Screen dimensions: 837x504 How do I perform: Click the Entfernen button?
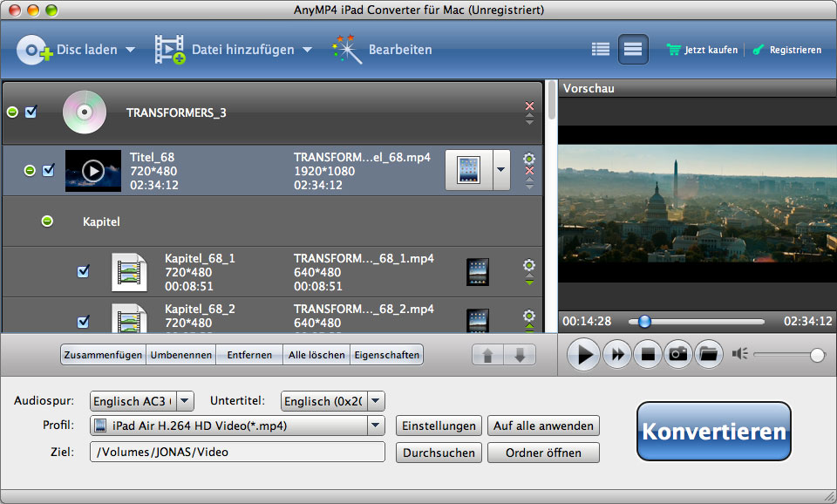pyautogui.click(x=249, y=355)
